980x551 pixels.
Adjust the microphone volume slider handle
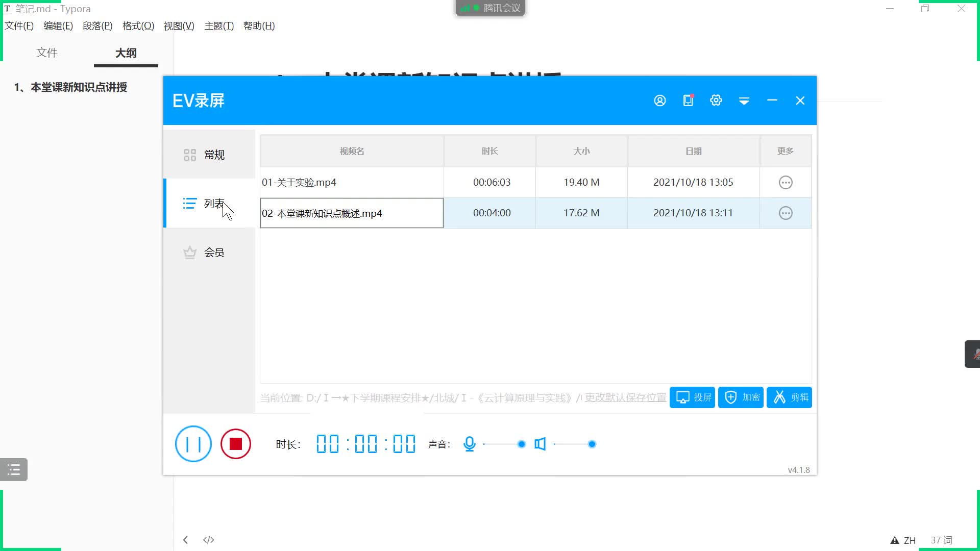(521, 444)
